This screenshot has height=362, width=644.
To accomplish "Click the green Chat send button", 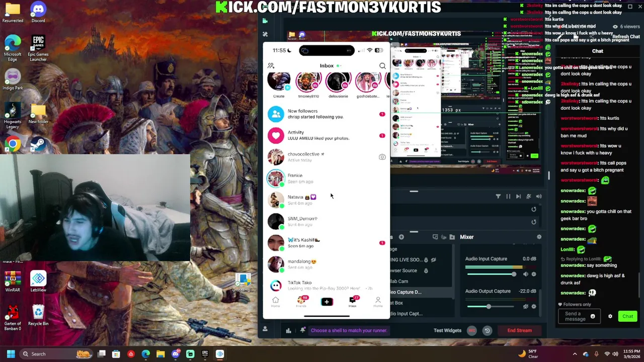I will pyautogui.click(x=627, y=316).
